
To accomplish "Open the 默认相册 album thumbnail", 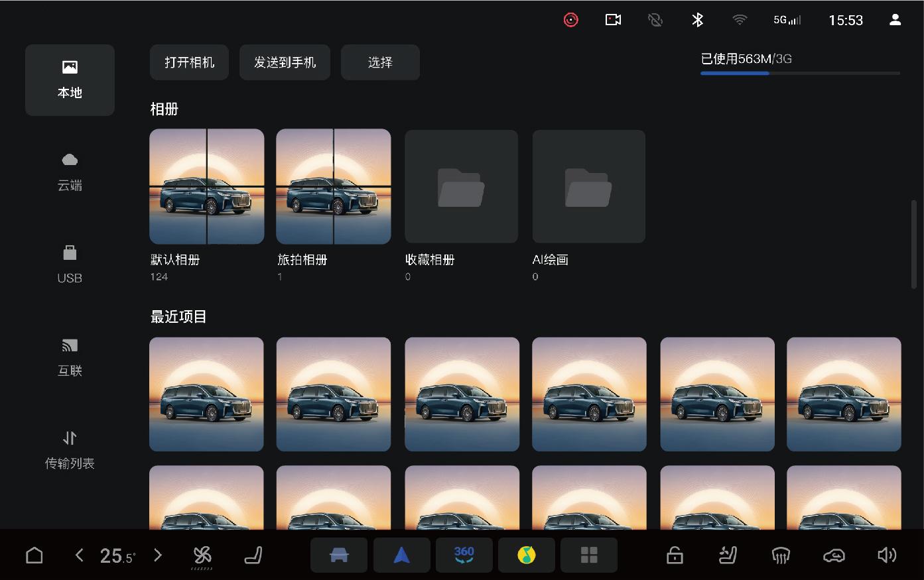I will pos(206,186).
